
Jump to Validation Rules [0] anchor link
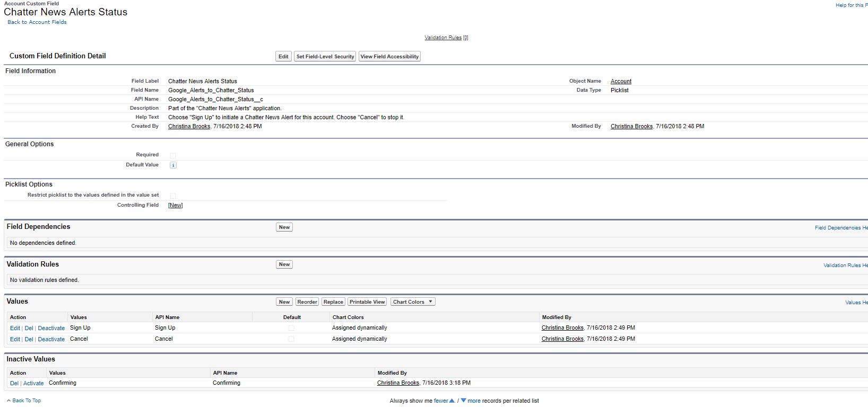click(446, 38)
